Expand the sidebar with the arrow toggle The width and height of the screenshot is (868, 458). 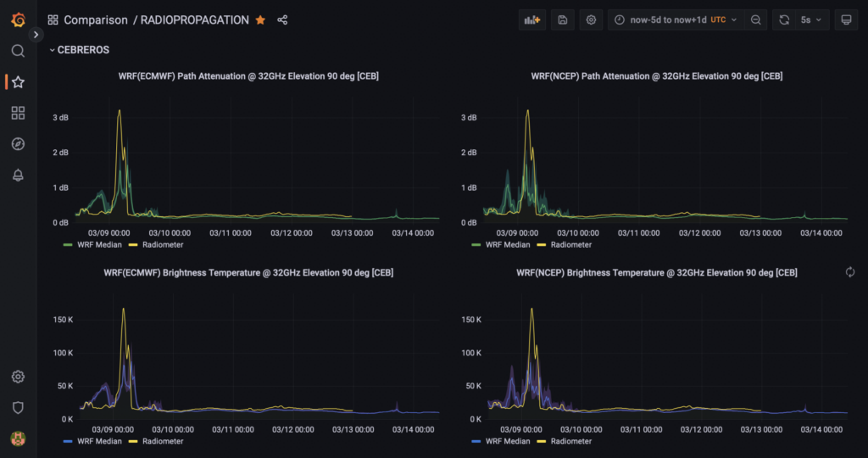pyautogui.click(x=36, y=34)
